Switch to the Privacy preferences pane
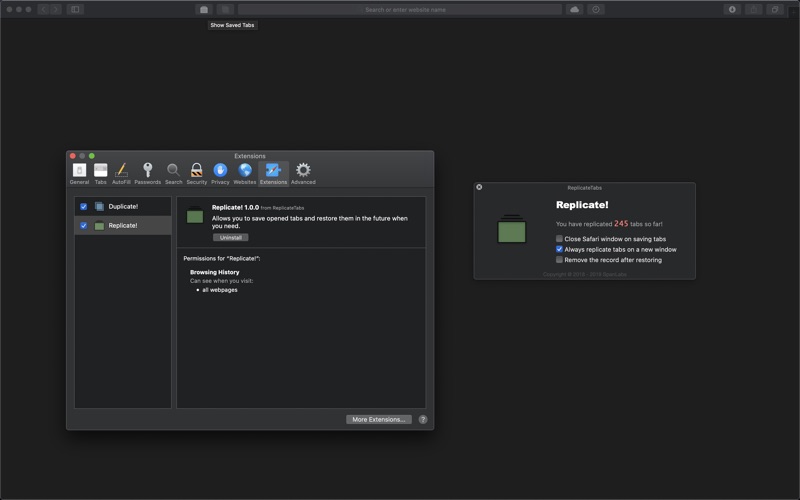Viewport: 800px width, 500px height. pyautogui.click(x=220, y=173)
